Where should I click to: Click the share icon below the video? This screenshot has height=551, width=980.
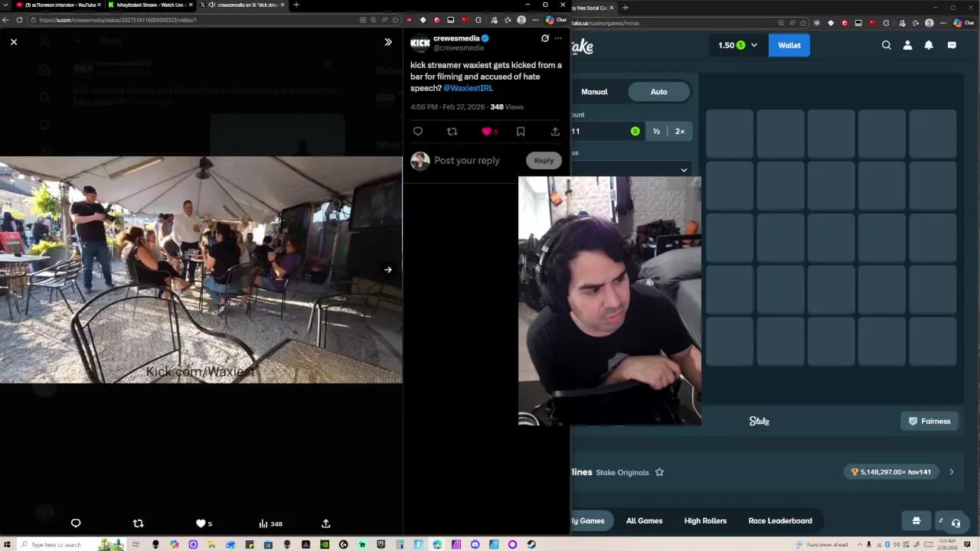pos(326,523)
